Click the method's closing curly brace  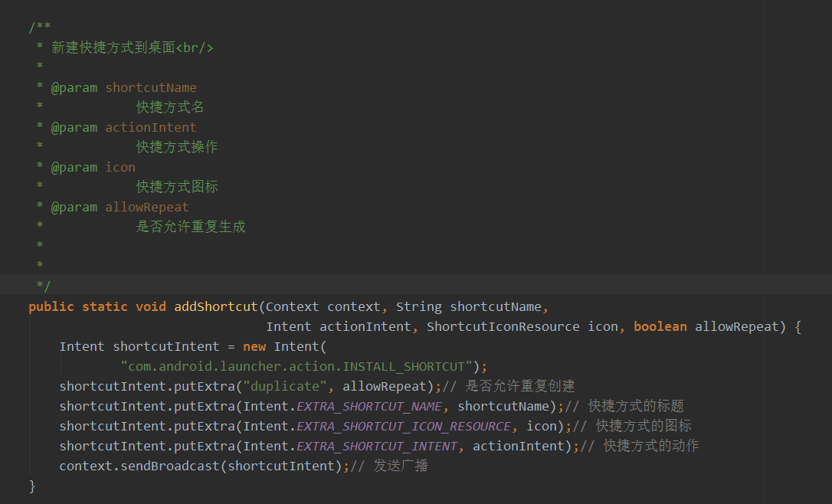pos(32,486)
